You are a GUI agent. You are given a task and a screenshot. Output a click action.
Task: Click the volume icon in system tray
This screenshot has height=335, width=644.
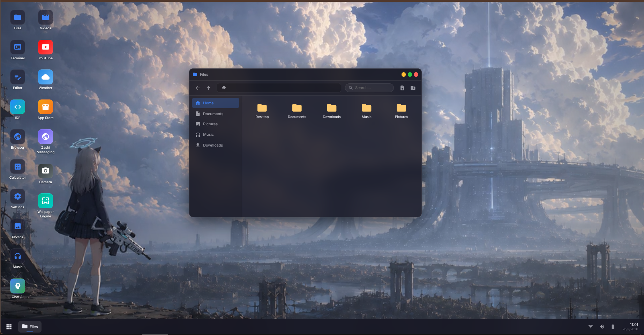[x=602, y=327]
